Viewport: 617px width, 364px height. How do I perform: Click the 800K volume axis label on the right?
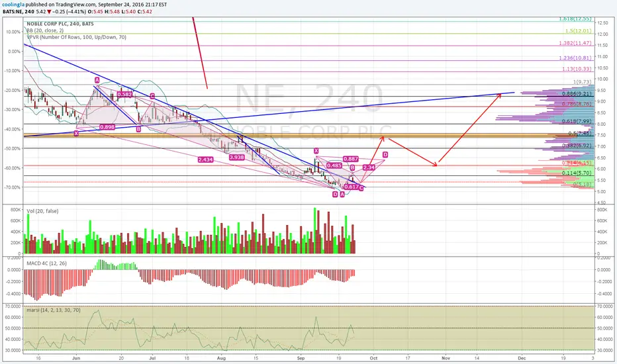click(602, 210)
